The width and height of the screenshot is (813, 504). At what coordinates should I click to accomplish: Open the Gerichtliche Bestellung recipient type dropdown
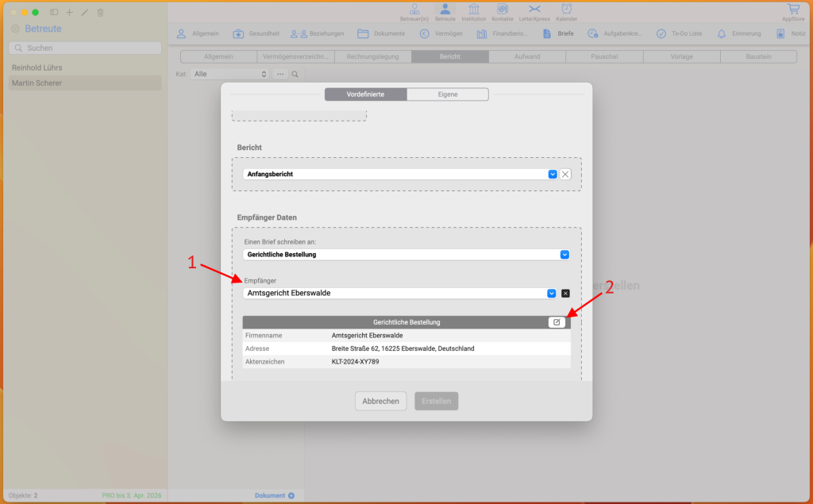coord(564,255)
